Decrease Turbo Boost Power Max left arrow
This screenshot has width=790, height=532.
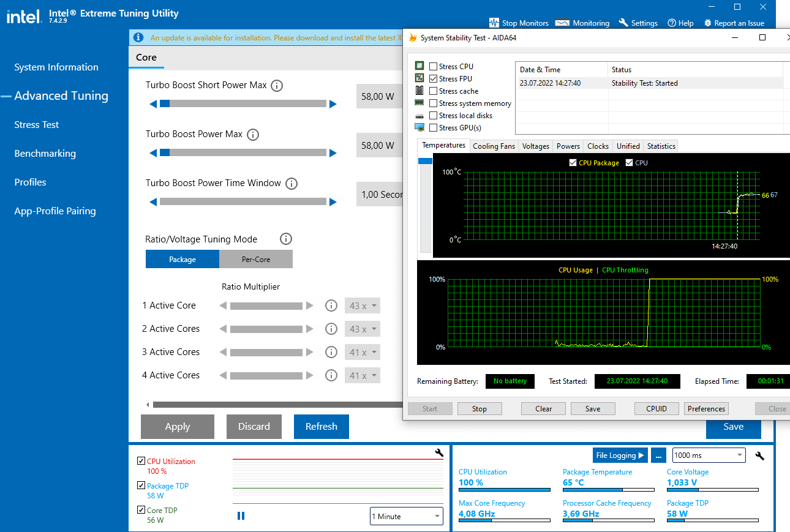pos(153,153)
